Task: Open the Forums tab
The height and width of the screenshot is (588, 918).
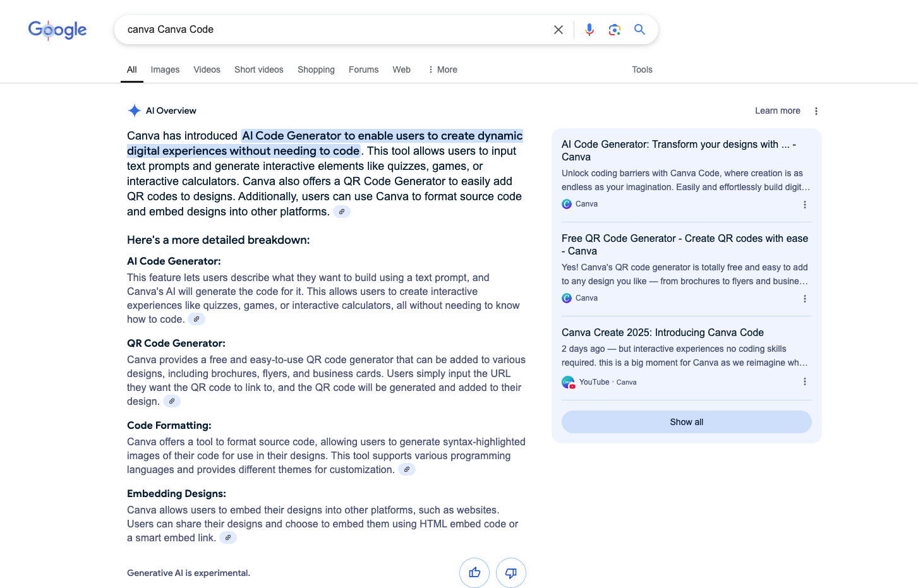Action: 364,69
